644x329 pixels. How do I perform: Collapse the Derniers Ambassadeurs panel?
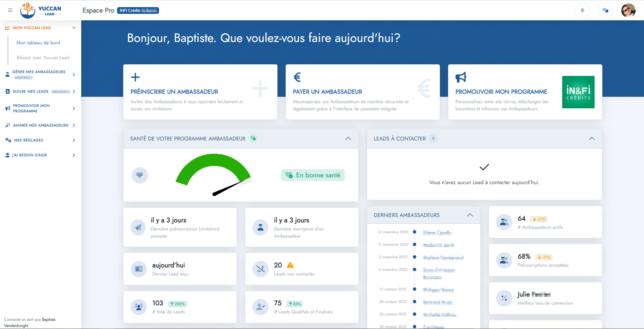470,215
